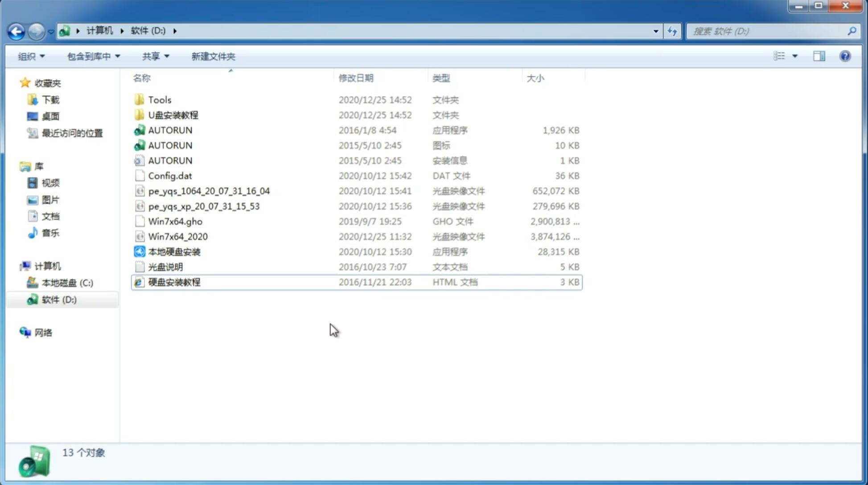Open 光盘说明 text document
Viewport: 868px width, 485px height.
166,266
